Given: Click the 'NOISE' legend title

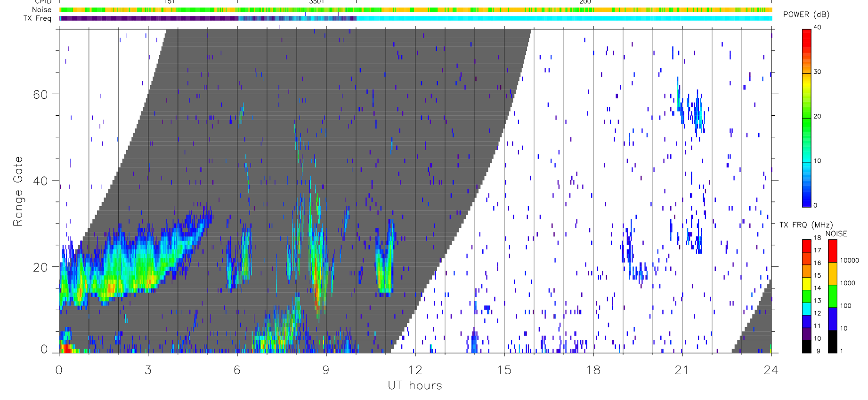Looking at the screenshot, I should pyautogui.click(x=836, y=234).
